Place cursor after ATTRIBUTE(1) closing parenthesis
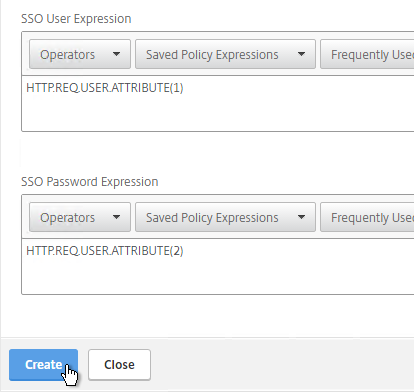The image size is (414, 392). coord(184,88)
